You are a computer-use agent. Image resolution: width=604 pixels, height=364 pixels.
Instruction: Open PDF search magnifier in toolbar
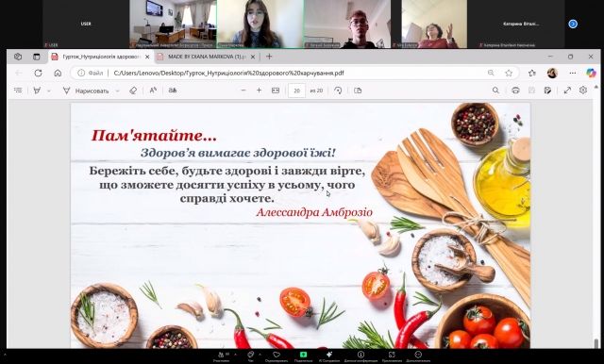pyautogui.click(x=495, y=91)
